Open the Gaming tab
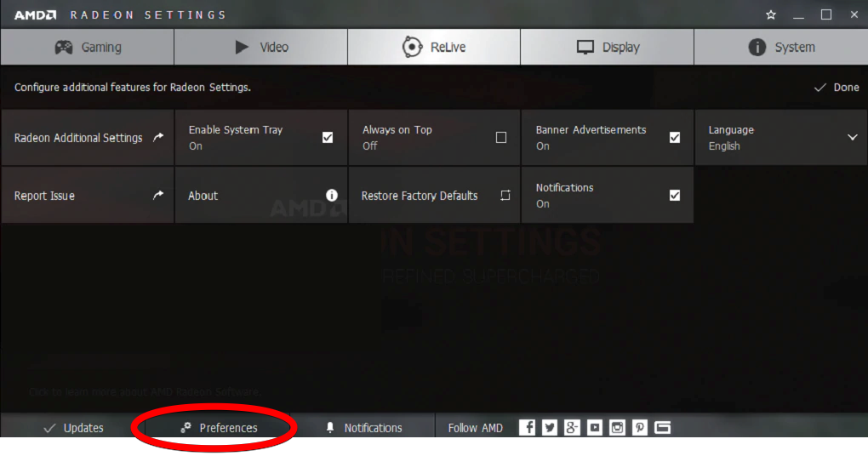The height and width of the screenshot is (456, 868). tap(88, 47)
